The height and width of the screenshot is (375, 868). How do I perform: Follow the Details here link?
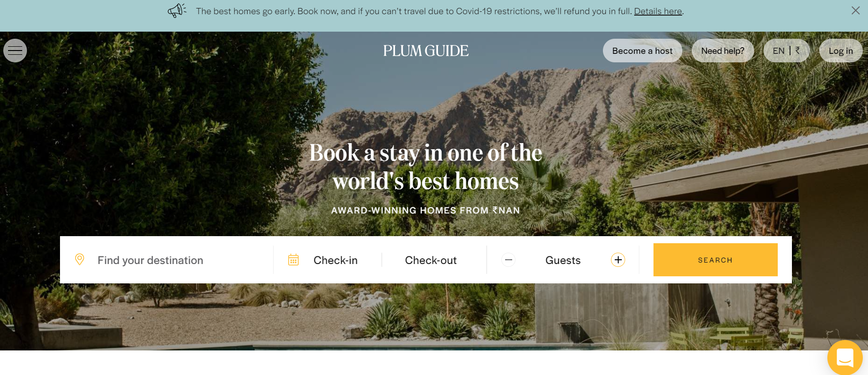pyautogui.click(x=658, y=11)
